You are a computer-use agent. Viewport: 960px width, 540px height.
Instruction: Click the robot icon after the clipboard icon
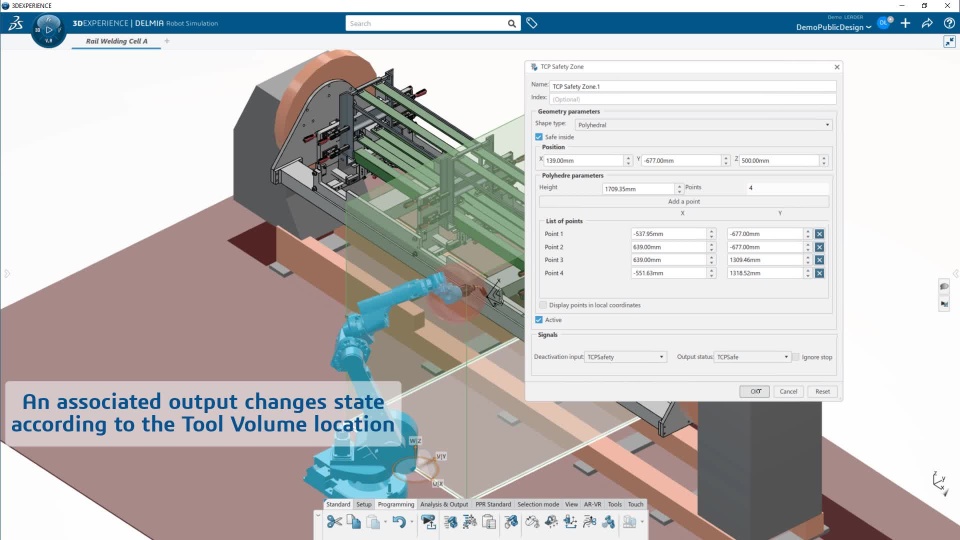coord(511,522)
